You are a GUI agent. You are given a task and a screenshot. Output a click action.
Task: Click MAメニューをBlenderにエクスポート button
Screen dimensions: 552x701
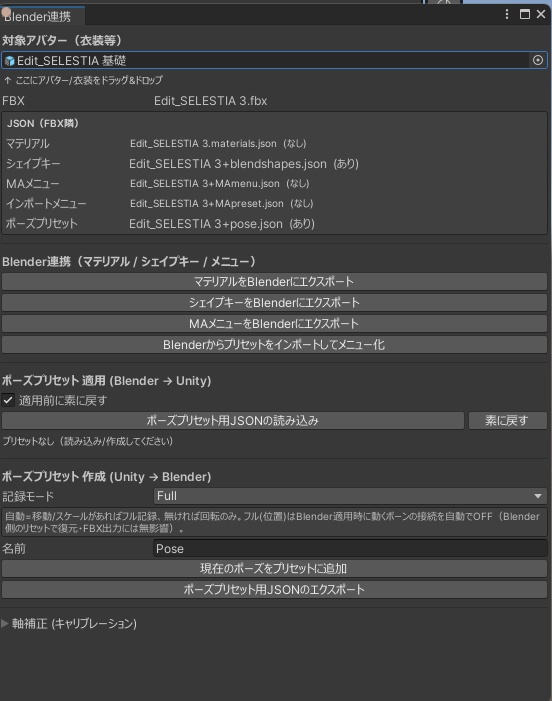274,324
